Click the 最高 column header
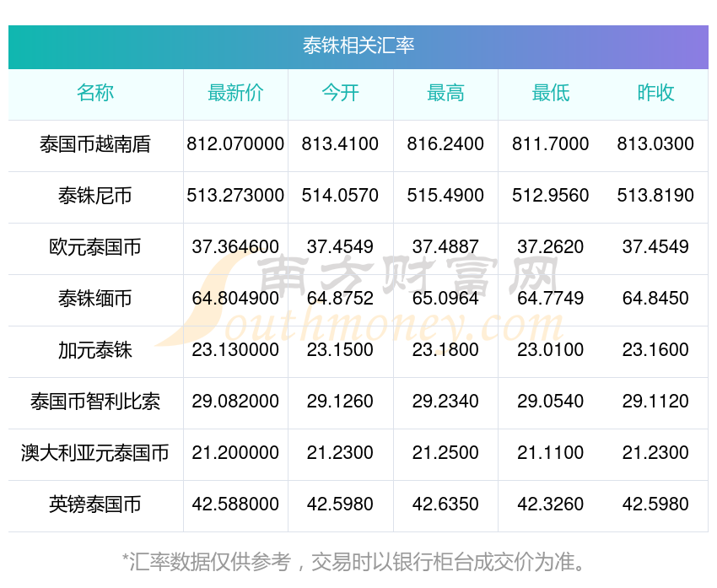This screenshot has width=717, height=588. (445, 93)
